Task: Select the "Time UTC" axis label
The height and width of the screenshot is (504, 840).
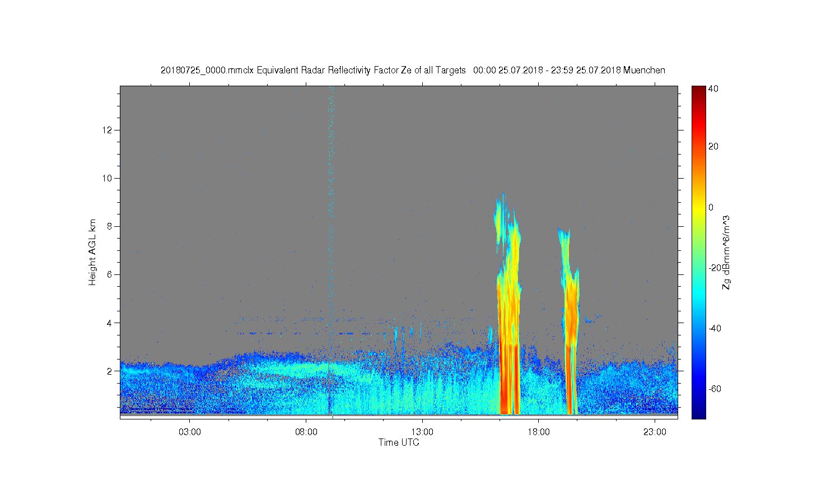Action: pos(399,442)
